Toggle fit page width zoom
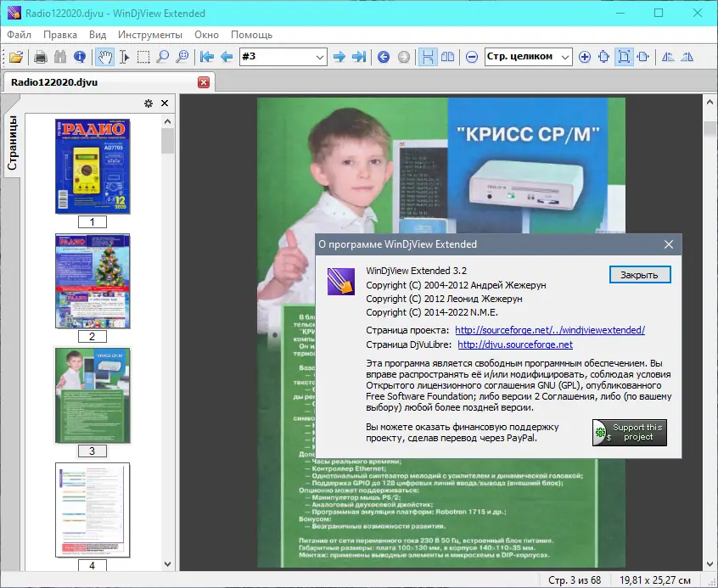This screenshot has height=588, width=718. pyautogui.click(x=643, y=57)
